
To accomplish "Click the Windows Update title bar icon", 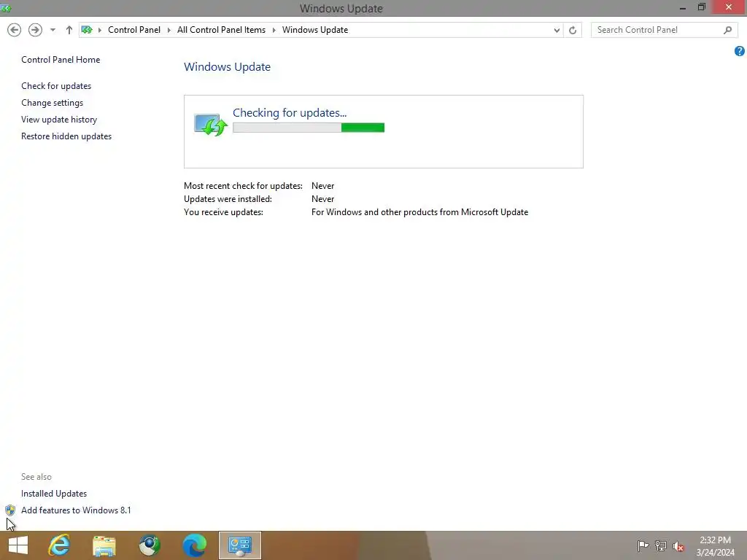I will click(x=6, y=8).
